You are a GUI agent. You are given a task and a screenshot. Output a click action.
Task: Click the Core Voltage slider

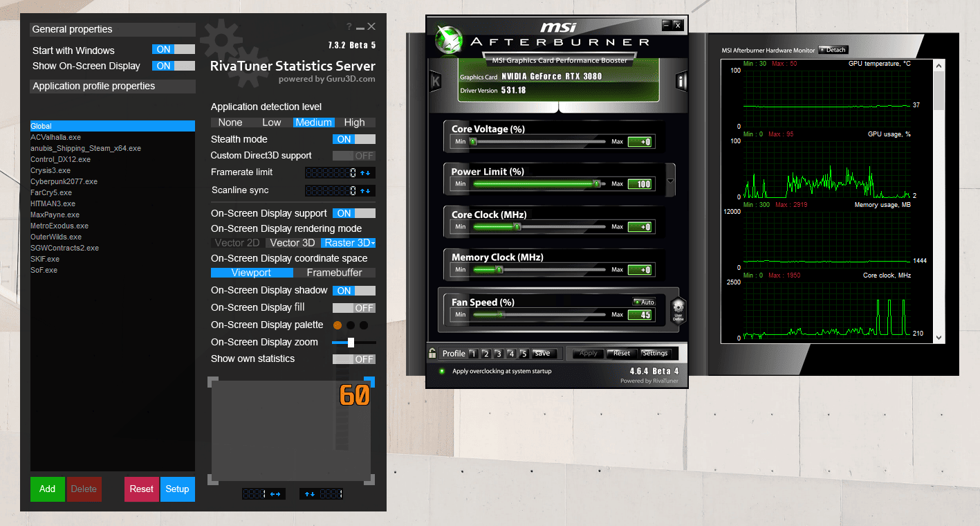539,141
